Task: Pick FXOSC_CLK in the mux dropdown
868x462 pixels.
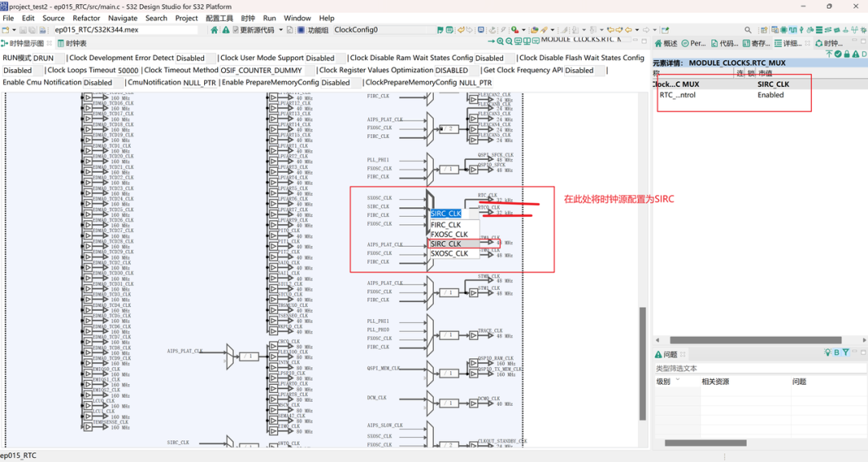Action: click(x=449, y=235)
